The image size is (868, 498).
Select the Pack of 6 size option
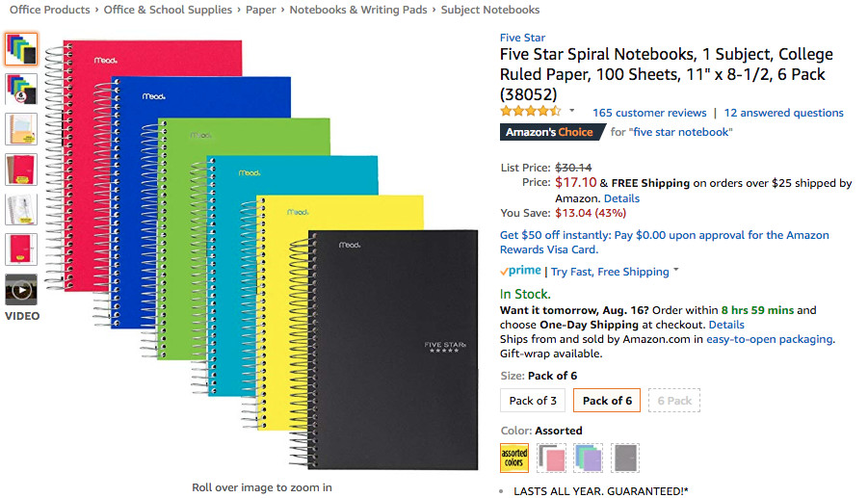click(x=607, y=401)
